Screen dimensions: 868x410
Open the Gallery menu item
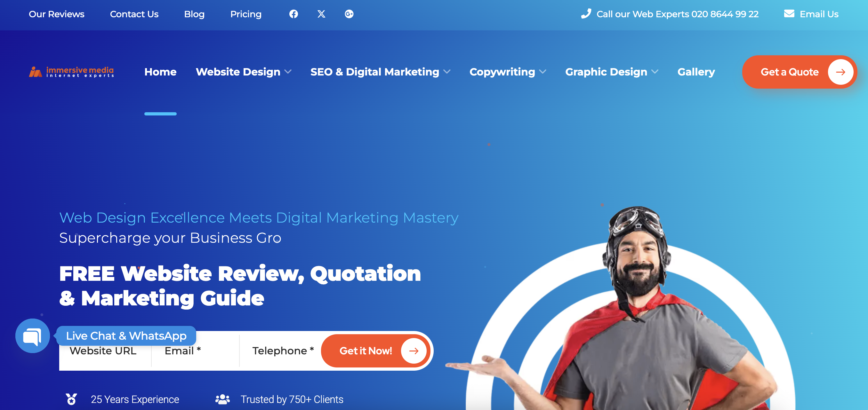tap(696, 72)
